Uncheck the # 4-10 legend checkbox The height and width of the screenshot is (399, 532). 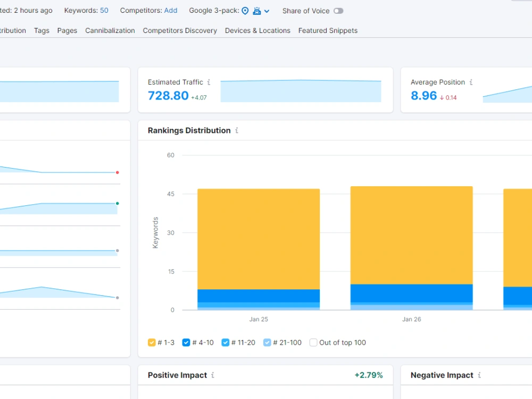point(186,342)
